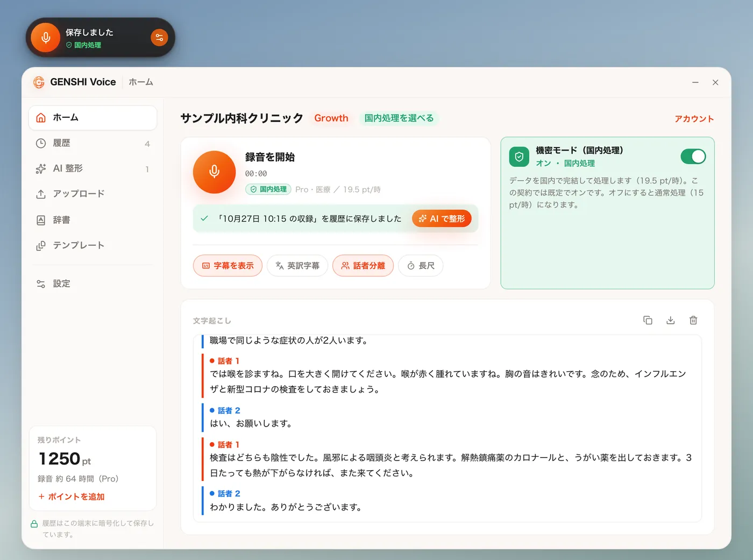
Task: Click the 国内処理 badge under the recording timer
Action: 268,189
